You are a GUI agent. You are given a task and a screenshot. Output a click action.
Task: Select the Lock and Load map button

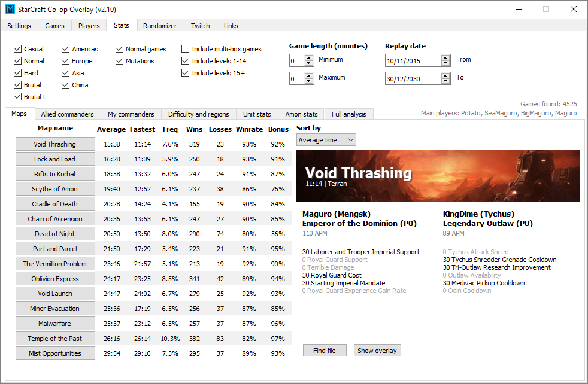pos(55,159)
